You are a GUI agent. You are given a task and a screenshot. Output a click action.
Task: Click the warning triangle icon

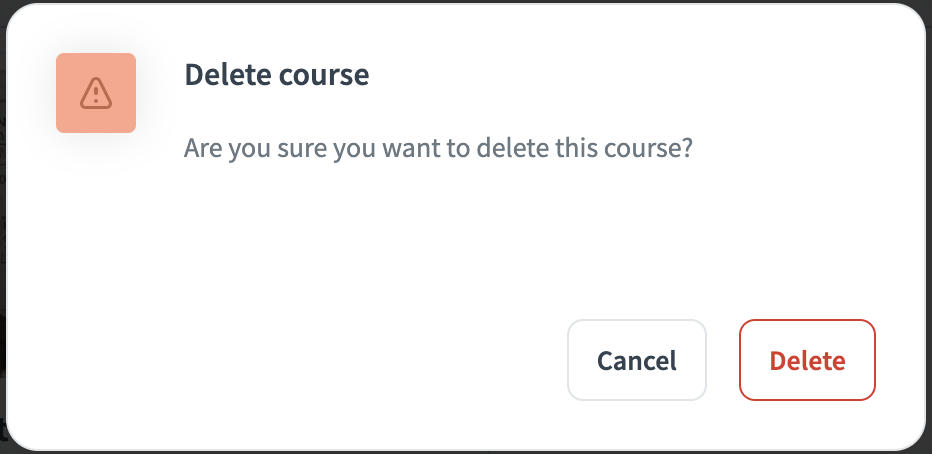(x=96, y=93)
